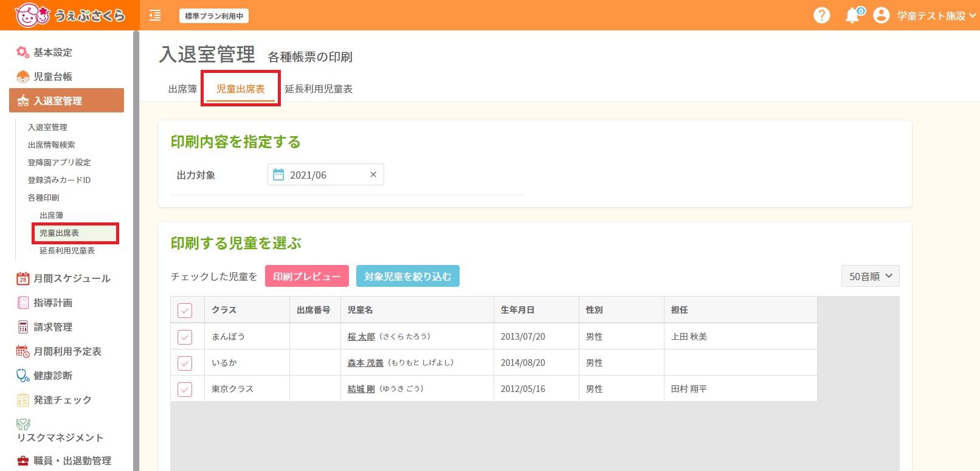Click the 対象児童を絞り込む button

click(408, 276)
